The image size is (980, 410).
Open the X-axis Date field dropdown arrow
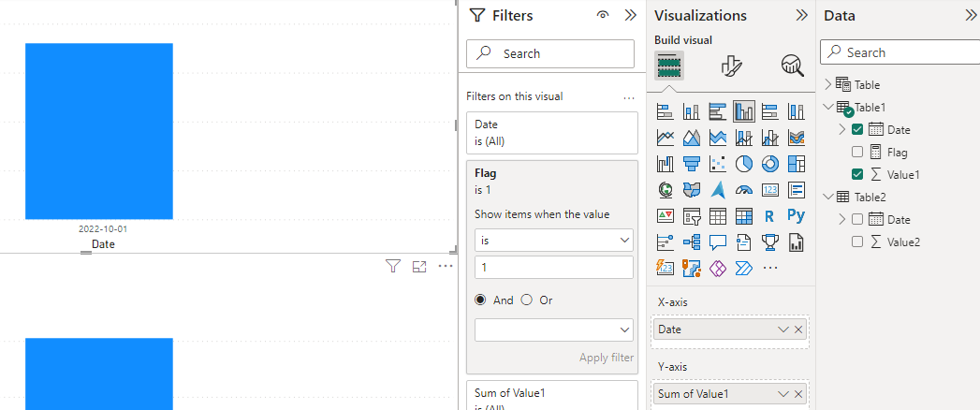(783, 329)
